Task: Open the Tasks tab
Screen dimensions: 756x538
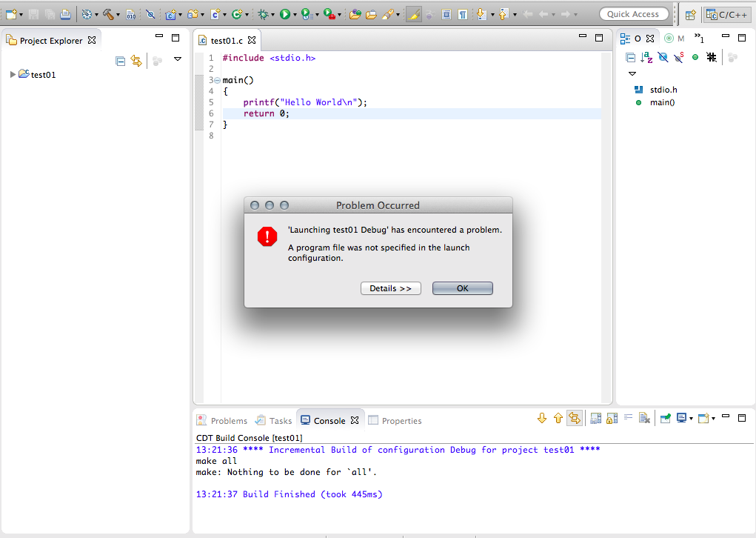Action: (273, 421)
